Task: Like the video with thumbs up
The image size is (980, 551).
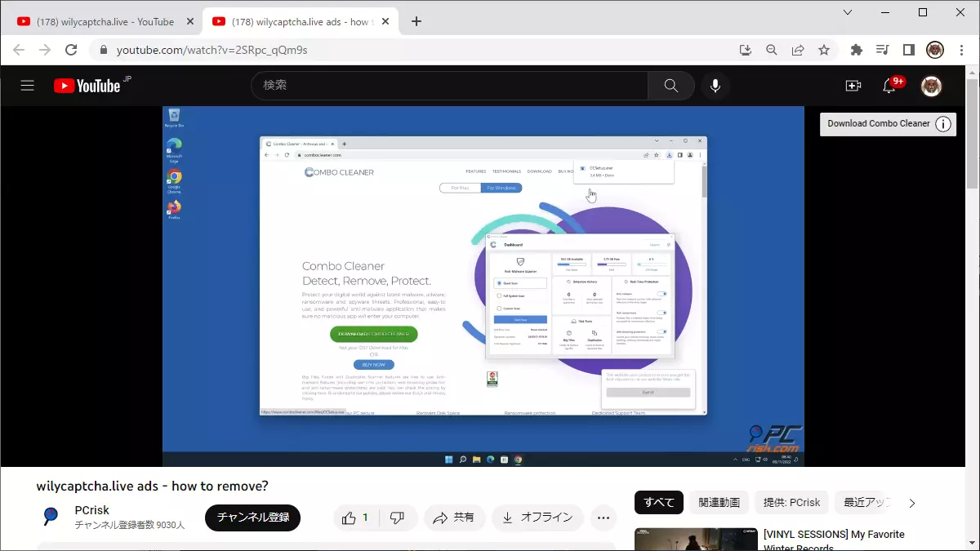Action: point(355,518)
